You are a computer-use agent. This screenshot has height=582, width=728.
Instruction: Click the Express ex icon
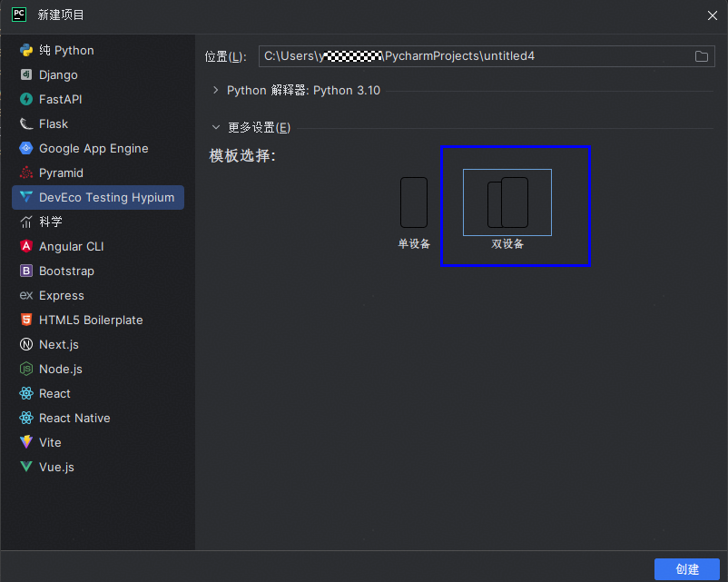26,295
